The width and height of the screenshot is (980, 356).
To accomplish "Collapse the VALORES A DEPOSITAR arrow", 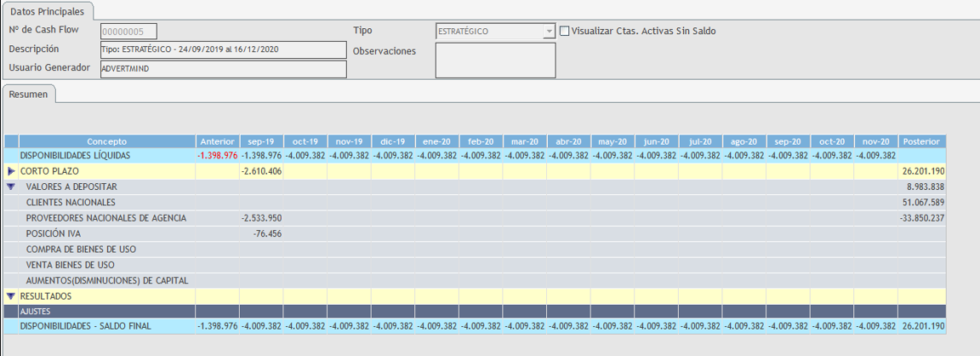I will tap(11, 187).
